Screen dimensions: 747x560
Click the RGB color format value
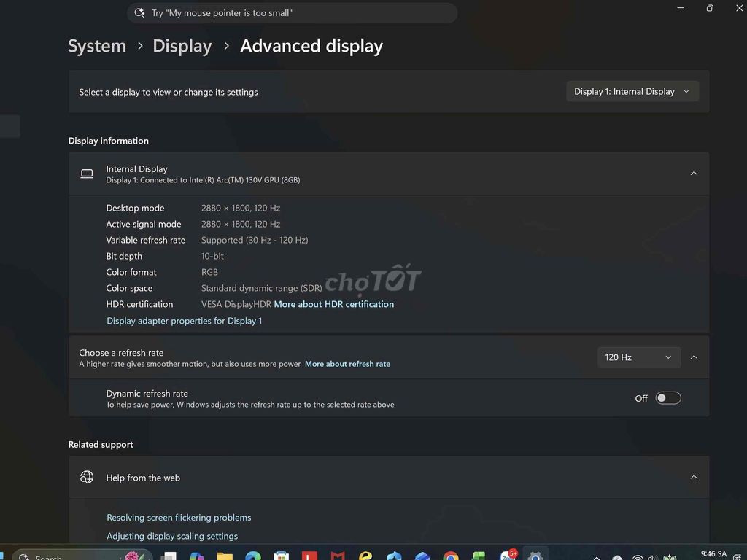[x=209, y=273]
